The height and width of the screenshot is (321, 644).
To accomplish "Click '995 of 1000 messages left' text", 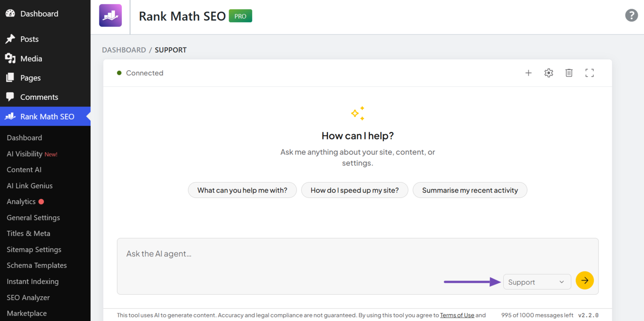I will click(x=537, y=315).
